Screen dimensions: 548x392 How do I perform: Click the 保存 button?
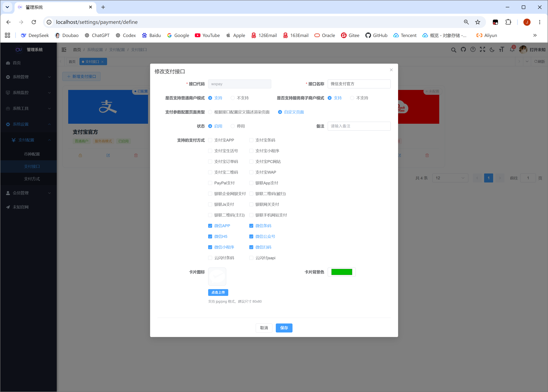coord(284,328)
